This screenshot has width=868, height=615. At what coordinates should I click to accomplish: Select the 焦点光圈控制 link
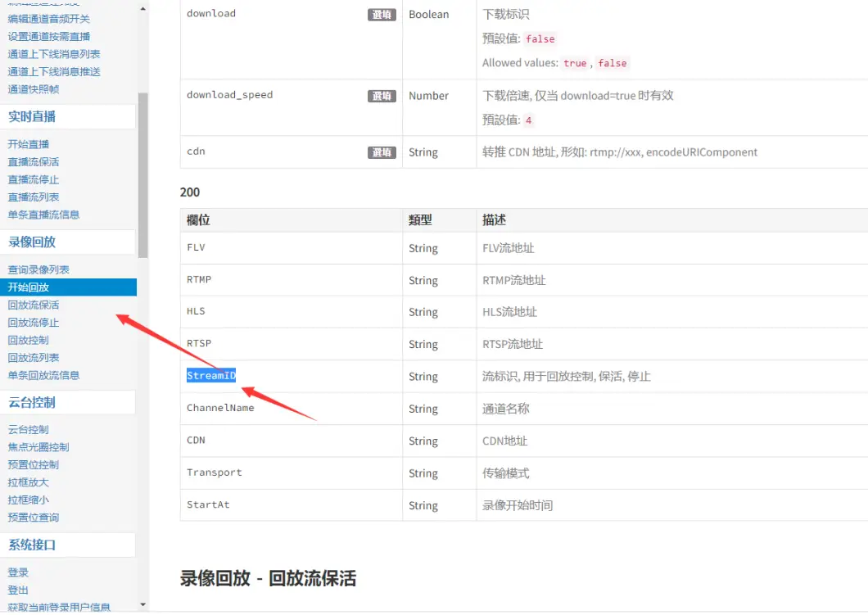[38, 447]
